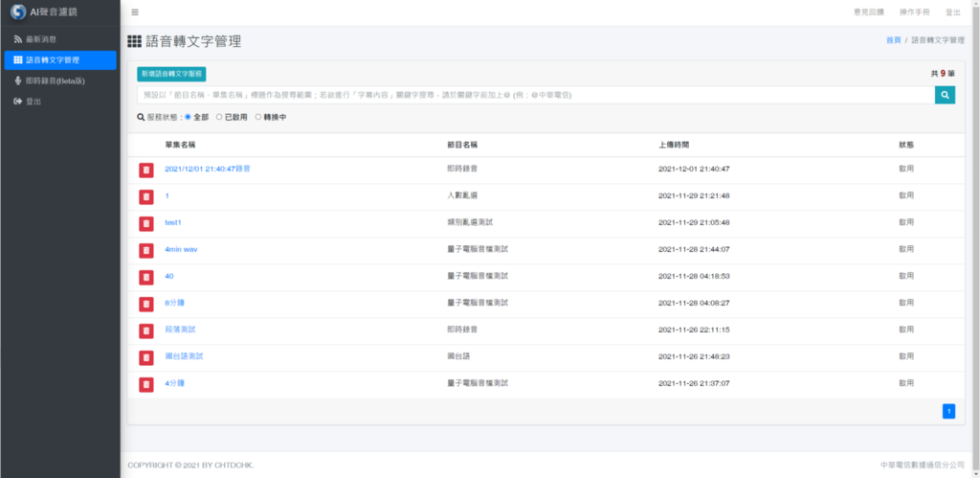
Task: Go to 首頁 via the breadcrumb
Action: (x=893, y=40)
